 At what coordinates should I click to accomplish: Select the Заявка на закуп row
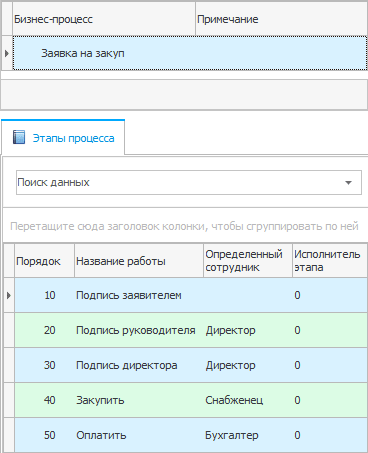coord(190,53)
